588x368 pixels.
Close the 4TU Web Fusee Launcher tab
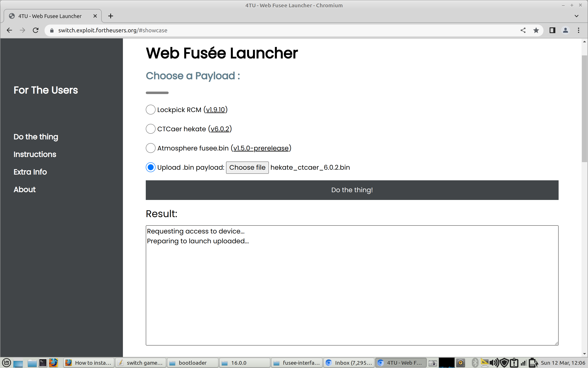[95, 16]
